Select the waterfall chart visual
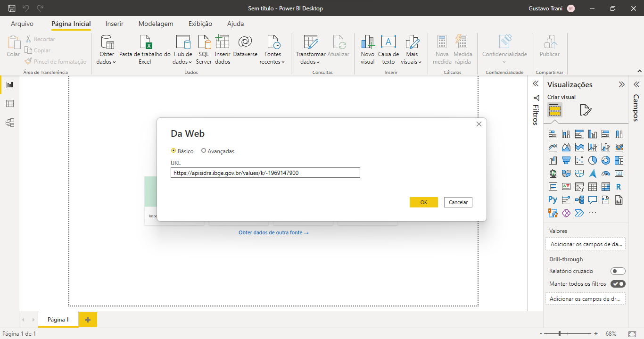 click(553, 160)
